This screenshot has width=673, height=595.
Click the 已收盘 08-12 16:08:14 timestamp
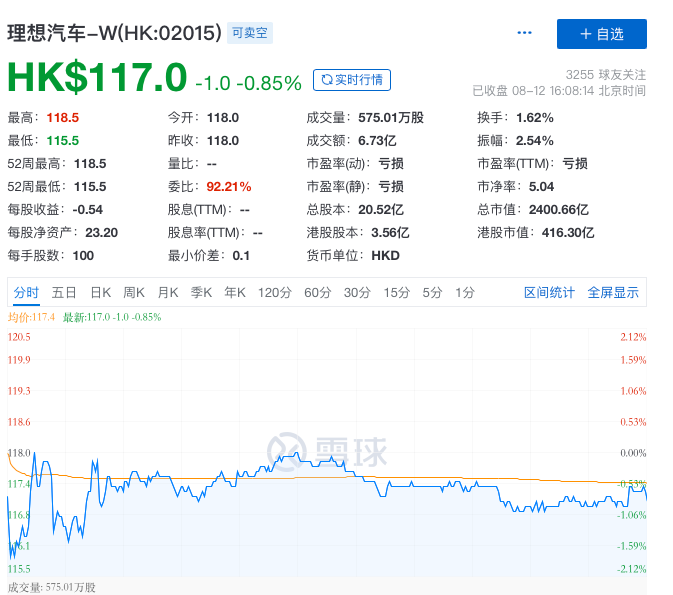[559, 91]
